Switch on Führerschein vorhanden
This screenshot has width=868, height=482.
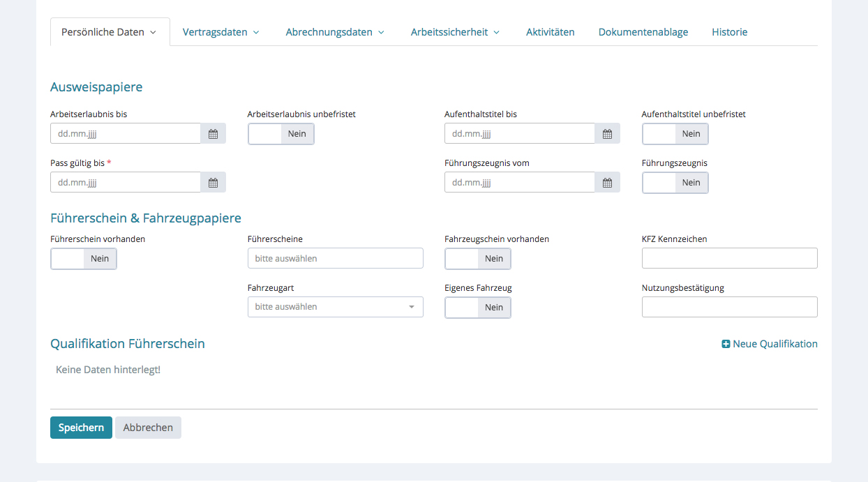[84, 259]
